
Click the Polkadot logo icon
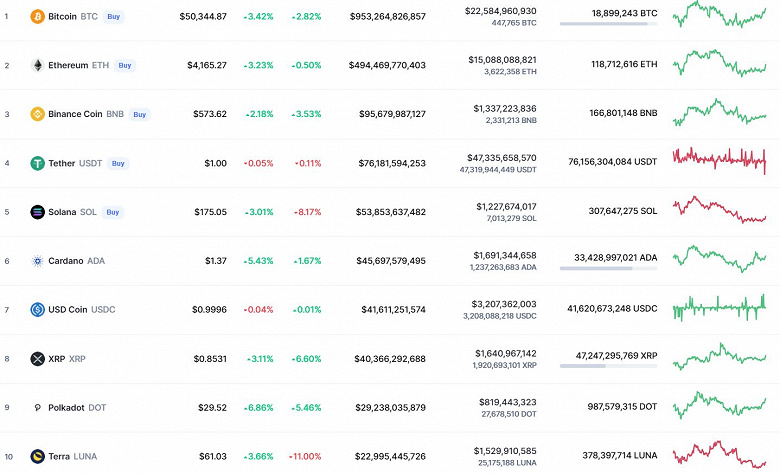click(38, 408)
